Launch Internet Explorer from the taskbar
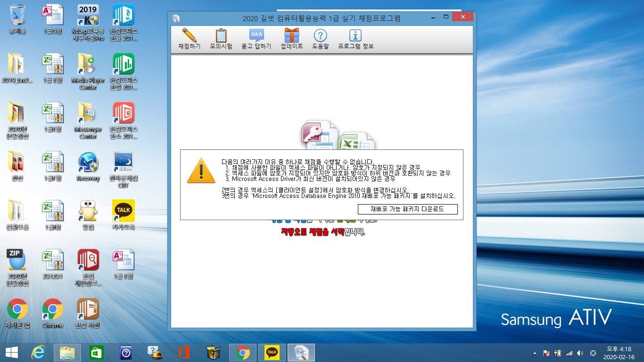Viewport: 644px width, 362px height. 38,352
